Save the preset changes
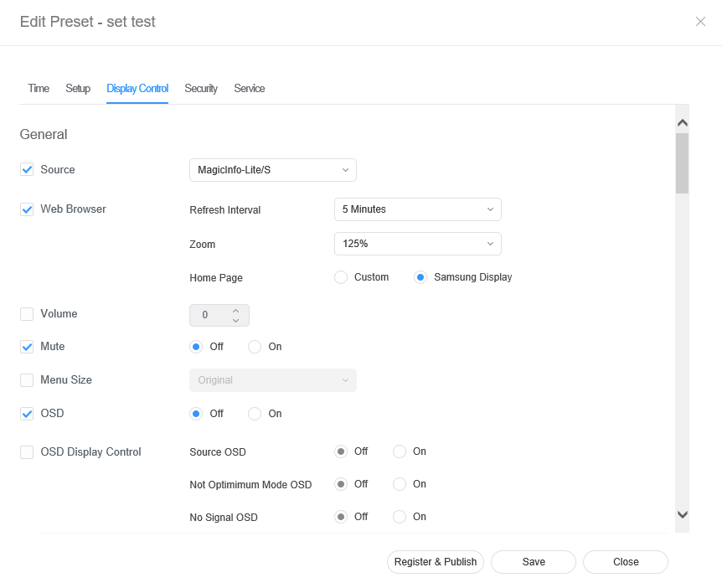Image resolution: width=722 pixels, height=588 pixels. tap(534, 562)
